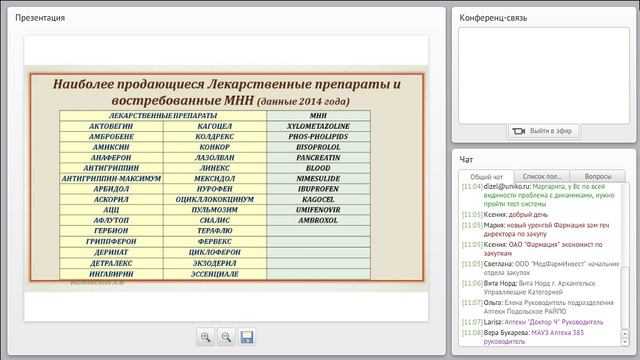Screen dimensions: 640x360
Task: Select the ФЕРВЕКС table cell
Action: pyautogui.click(x=215, y=242)
